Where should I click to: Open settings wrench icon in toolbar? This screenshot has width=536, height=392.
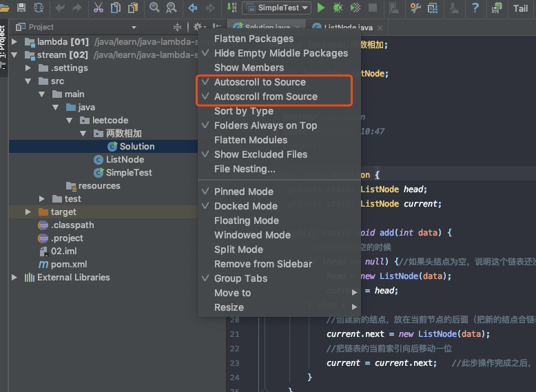click(415, 8)
